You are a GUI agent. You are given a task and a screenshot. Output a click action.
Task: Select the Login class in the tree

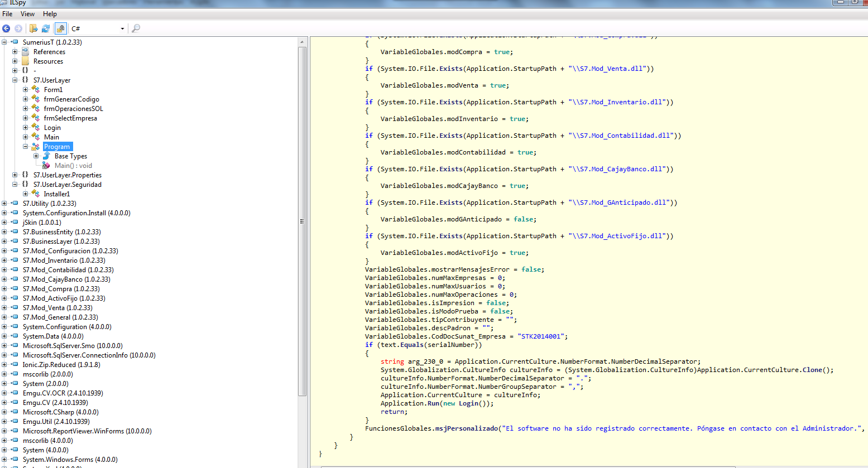[x=52, y=127]
